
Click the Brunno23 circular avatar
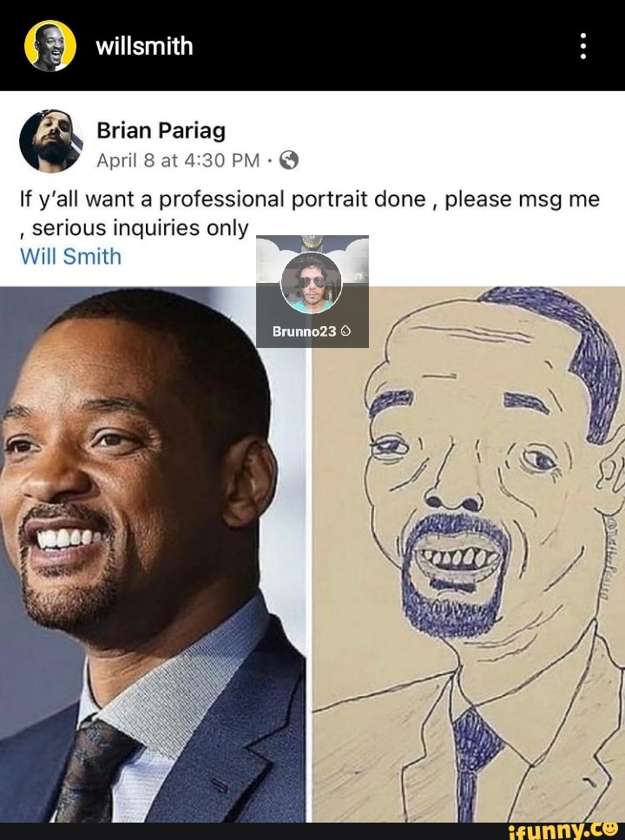tap(312, 282)
